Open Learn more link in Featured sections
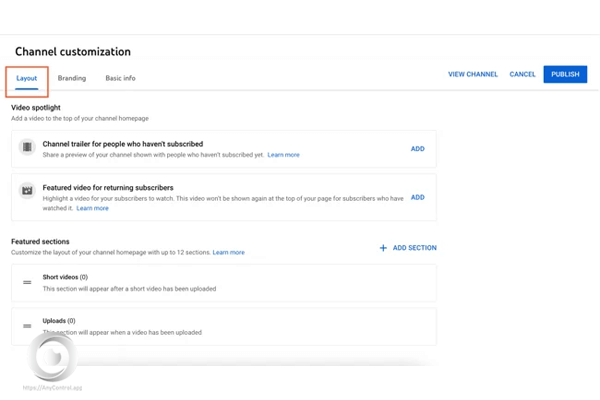 tap(228, 252)
